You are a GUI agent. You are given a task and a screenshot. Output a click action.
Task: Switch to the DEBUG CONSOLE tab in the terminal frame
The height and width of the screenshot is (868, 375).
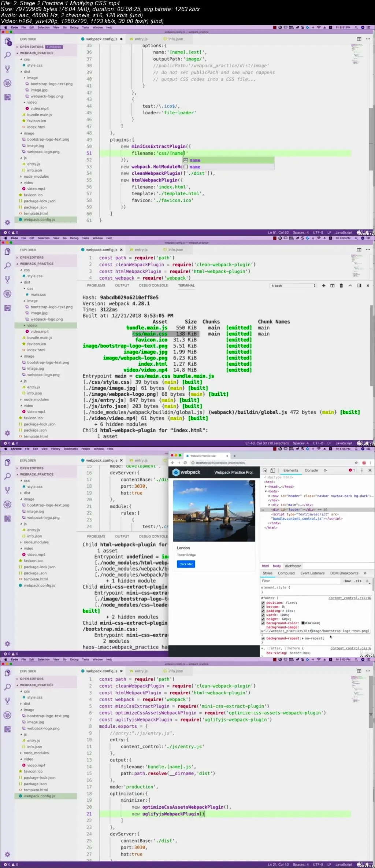(153, 285)
